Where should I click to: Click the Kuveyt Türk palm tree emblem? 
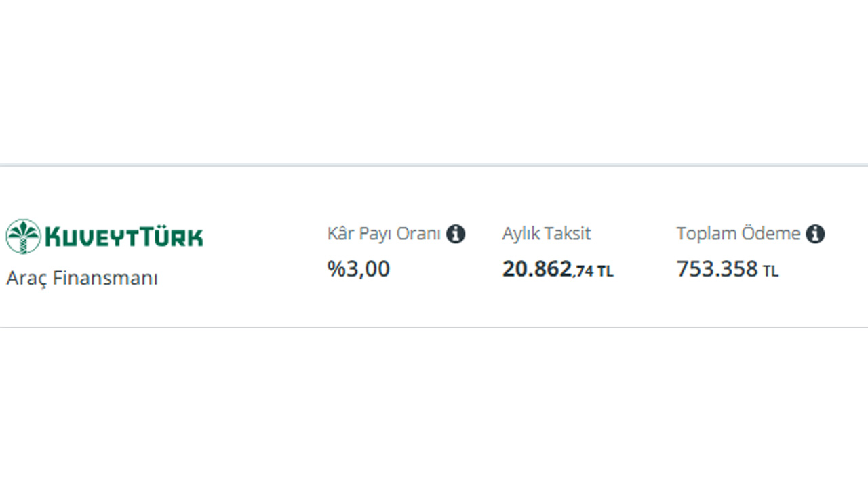pos(23,237)
